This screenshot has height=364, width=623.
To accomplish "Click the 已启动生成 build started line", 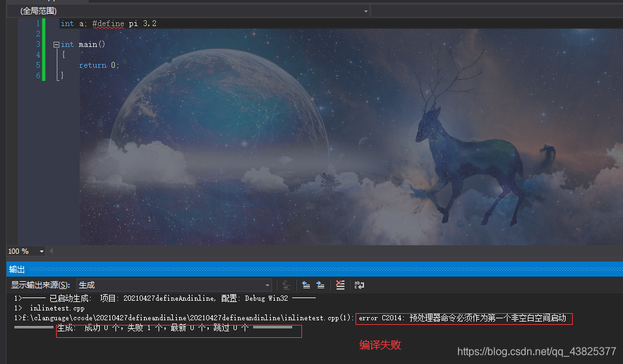I will point(165,298).
